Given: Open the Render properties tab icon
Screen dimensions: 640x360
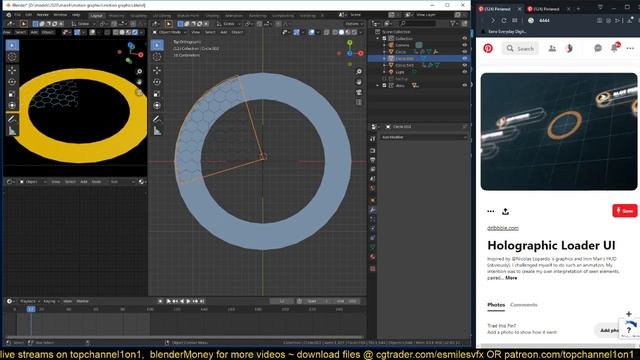Looking at the screenshot, I should (373, 150).
